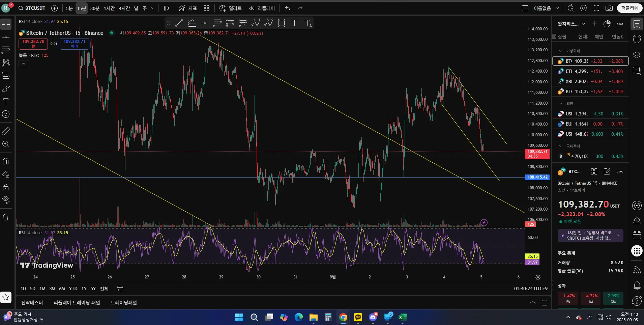
Task: Select the brush drawing tool
Action: click(x=6, y=89)
